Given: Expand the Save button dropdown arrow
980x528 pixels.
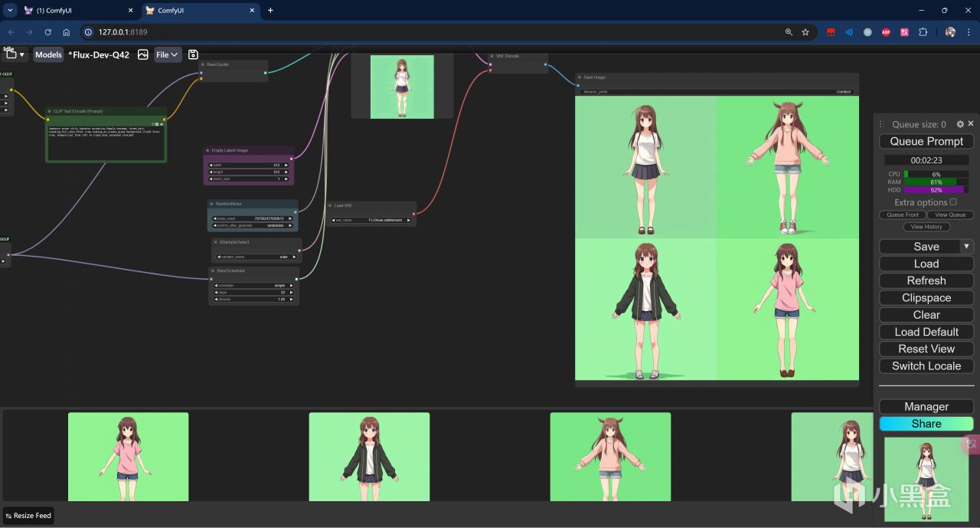Looking at the screenshot, I should click(x=966, y=247).
